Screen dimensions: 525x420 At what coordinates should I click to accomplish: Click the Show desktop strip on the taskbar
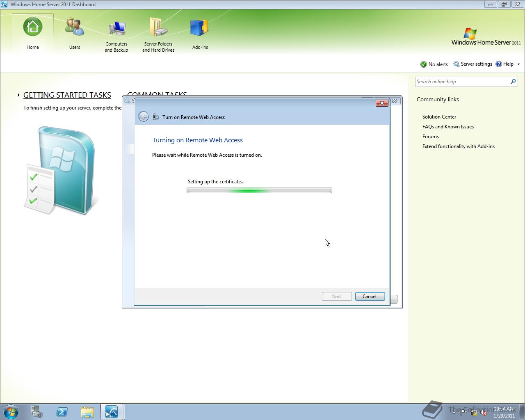(x=522, y=412)
